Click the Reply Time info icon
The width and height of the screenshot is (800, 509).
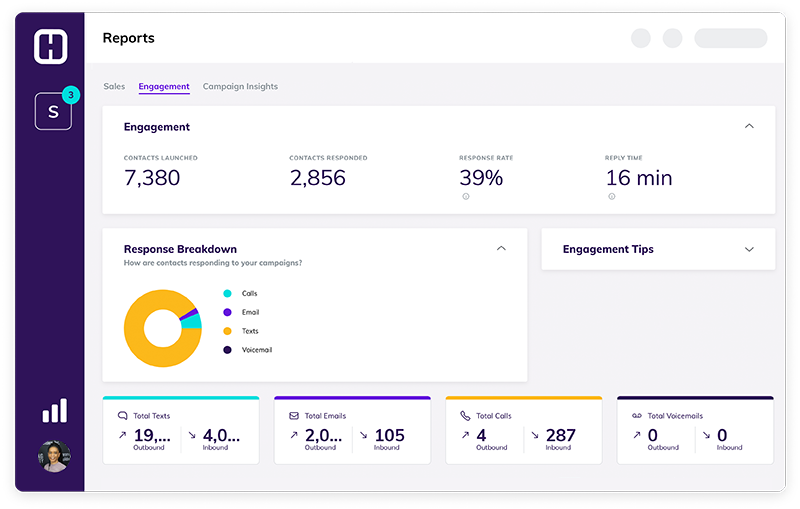(x=612, y=196)
